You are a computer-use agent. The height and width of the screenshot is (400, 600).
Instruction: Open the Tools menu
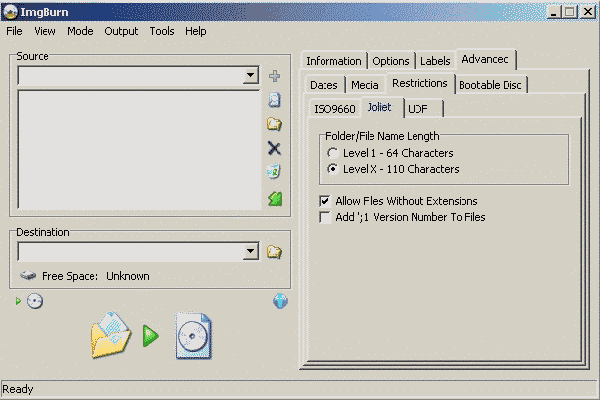click(x=162, y=31)
